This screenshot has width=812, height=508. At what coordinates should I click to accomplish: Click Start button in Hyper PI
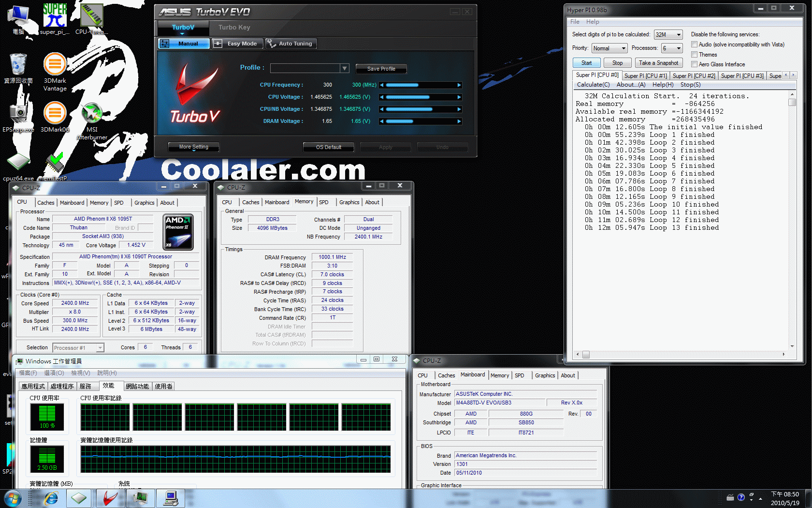(x=586, y=63)
